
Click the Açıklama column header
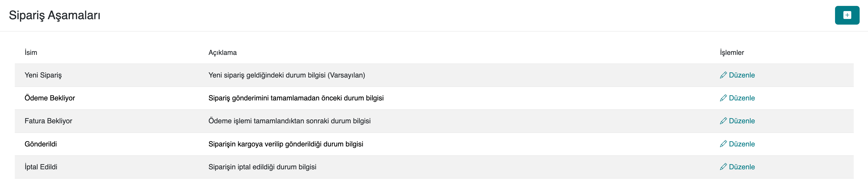[x=222, y=53]
